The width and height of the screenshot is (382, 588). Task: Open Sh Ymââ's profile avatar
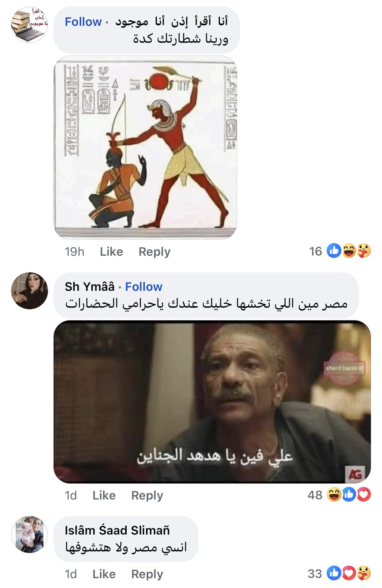29,291
